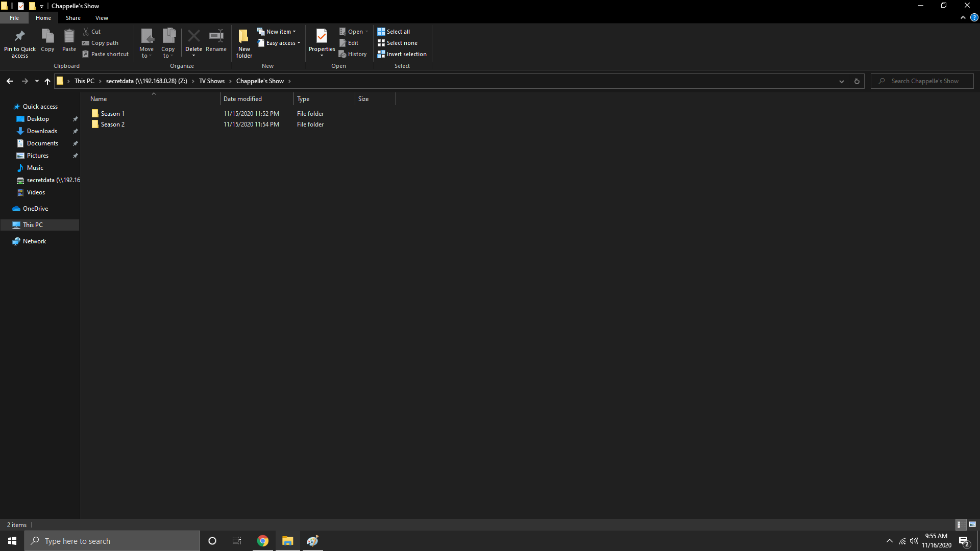Click Select none
Screen dimensions: 980x551
[x=397, y=43]
